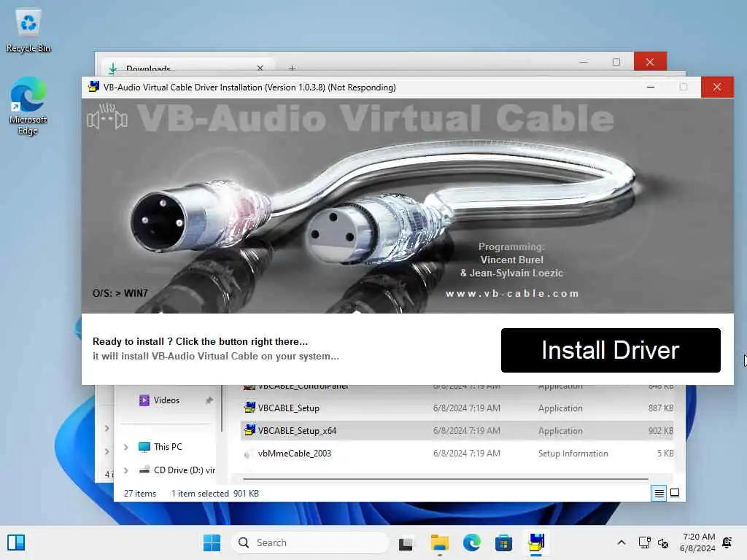
Task: Select This PC in the navigation pane
Action: (x=168, y=447)
